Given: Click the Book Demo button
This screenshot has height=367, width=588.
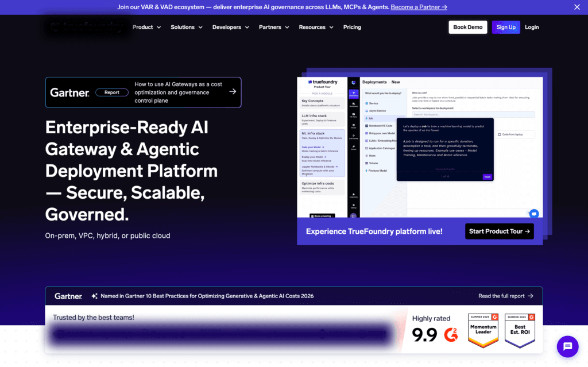Looking at the screenshot, I should [467, 27].
